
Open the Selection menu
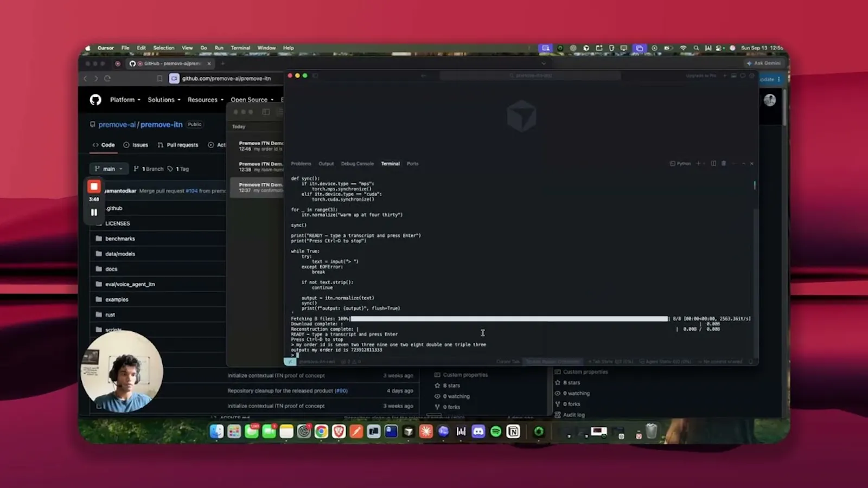pos(163,48)
